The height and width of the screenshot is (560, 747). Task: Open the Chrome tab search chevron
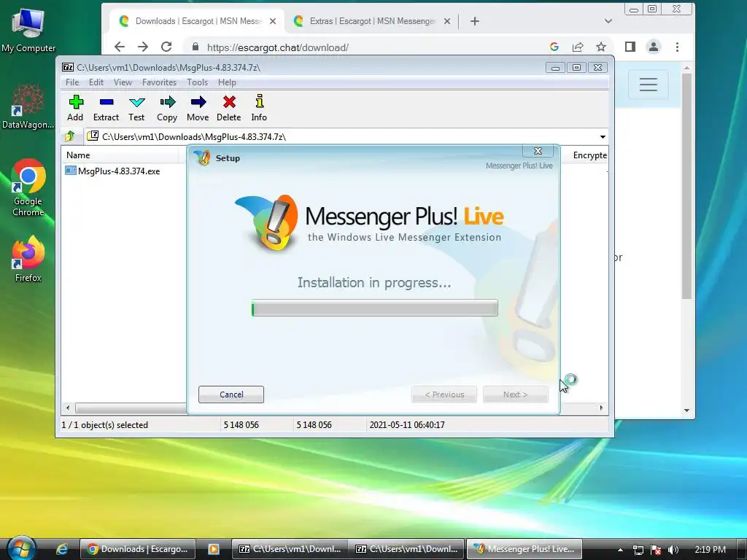point(608,21)
